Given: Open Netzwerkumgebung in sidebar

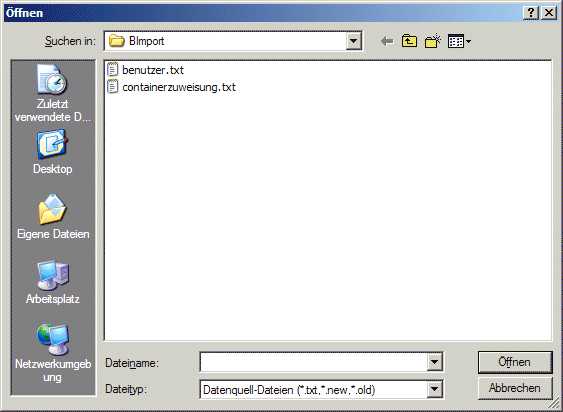Looking at the screenshot, I should 53,353.
